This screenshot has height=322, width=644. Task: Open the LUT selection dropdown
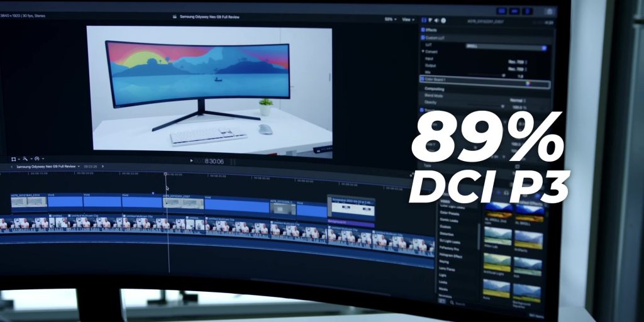click(x=506, y=47)
